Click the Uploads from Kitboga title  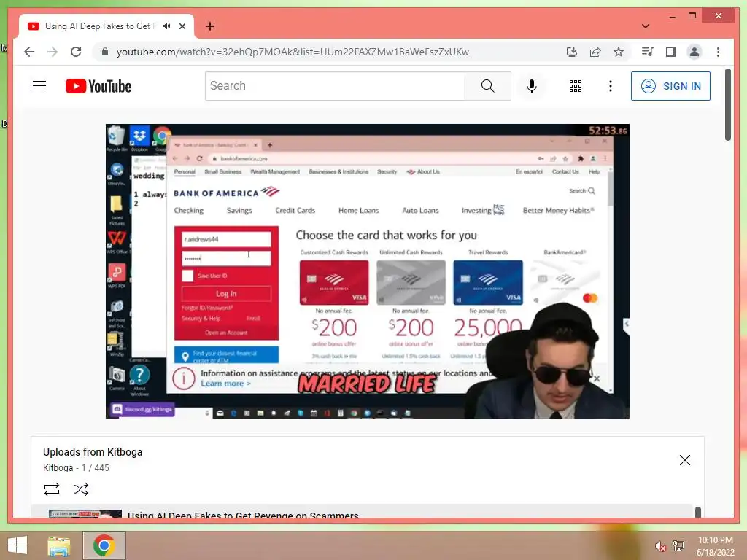point(93,452)
